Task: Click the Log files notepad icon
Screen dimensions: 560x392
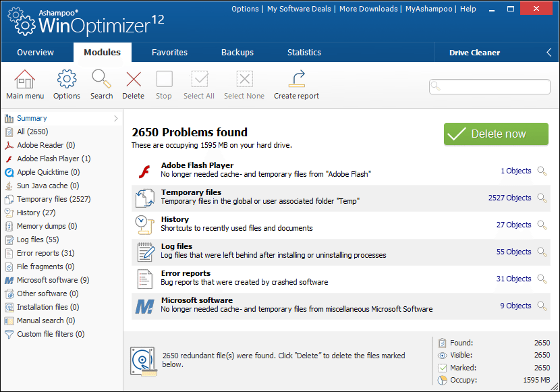Action: pos(146,252)
